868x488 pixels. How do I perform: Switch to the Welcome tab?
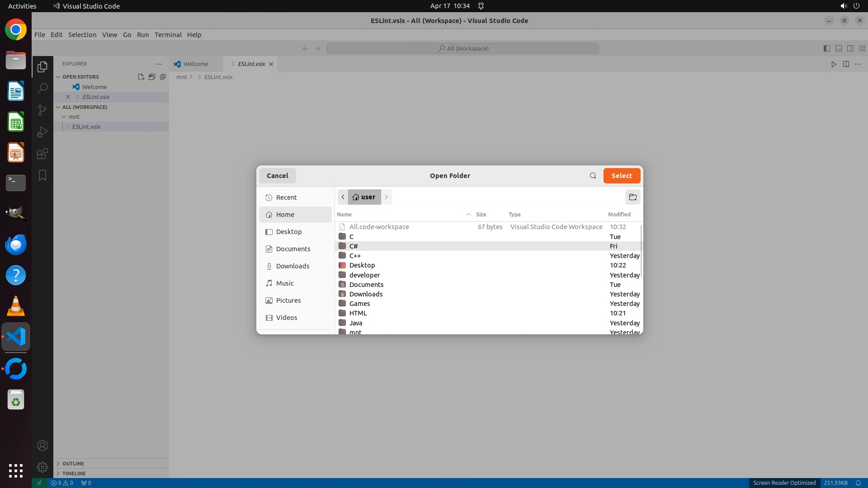(x=195, y=64)
